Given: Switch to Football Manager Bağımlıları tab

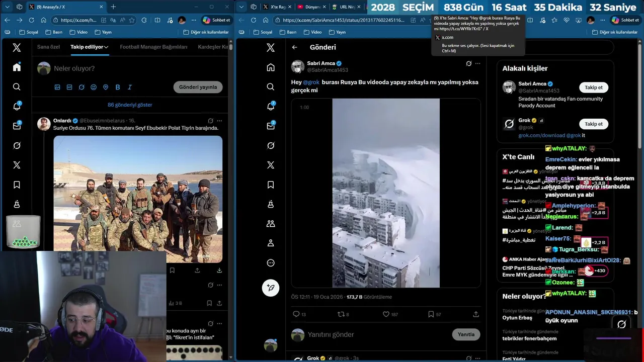Looking at the screenshot, I should 153,47.
